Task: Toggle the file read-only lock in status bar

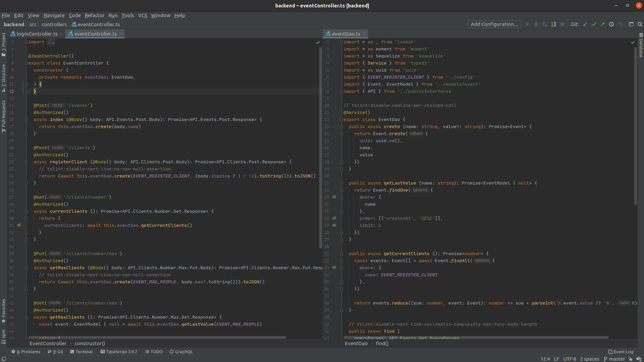Action: coord(630,359)
